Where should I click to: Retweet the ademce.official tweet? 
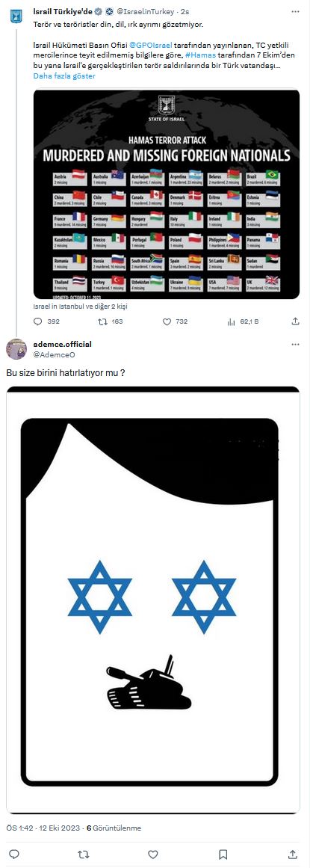coord(84,854)
